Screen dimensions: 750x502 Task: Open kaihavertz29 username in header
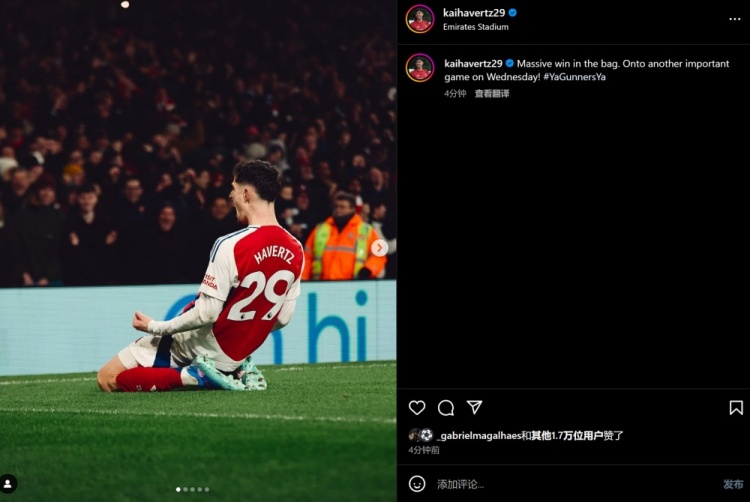pyautogui.click(x=473, y=12)
